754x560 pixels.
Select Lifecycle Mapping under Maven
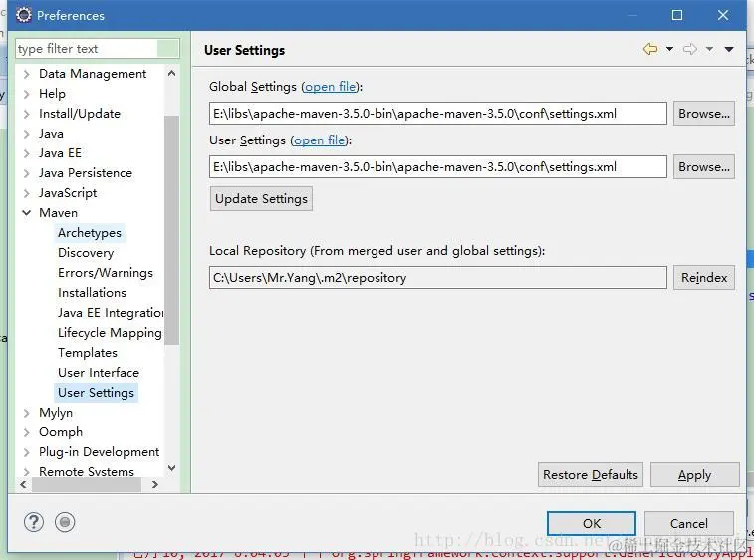tap(110, 333)
